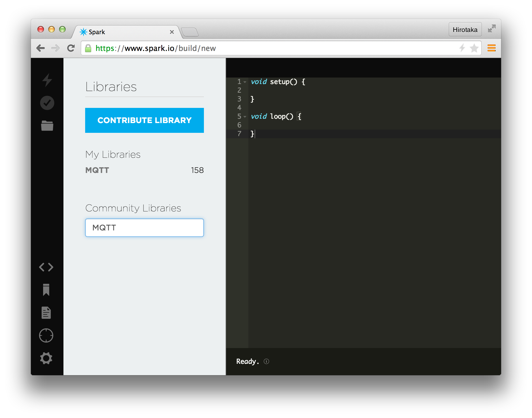Click the 'Community Libraries' heading
The image size is (532, 418).
point(133,208)
